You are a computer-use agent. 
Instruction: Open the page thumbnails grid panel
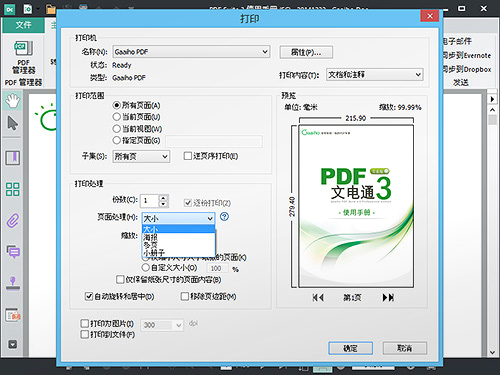tap(13, 189)
